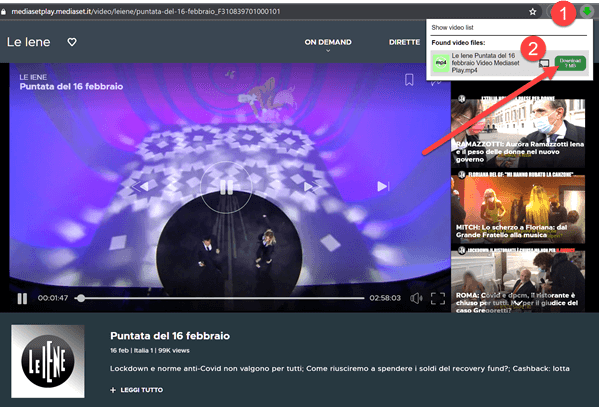Screen dimensions: 599x407
Task: Rewind with the center left arrow
Action: click(141, 186)
